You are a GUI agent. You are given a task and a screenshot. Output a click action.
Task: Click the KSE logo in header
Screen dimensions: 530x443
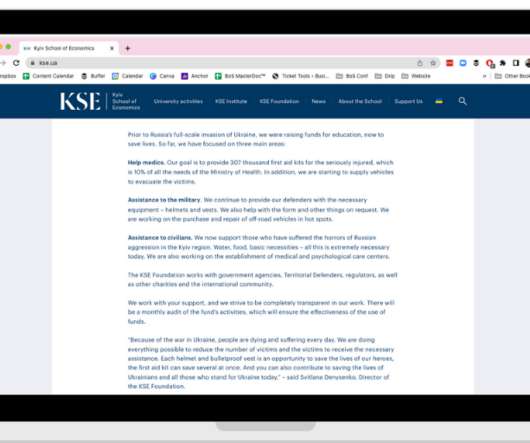click(100, 101)
